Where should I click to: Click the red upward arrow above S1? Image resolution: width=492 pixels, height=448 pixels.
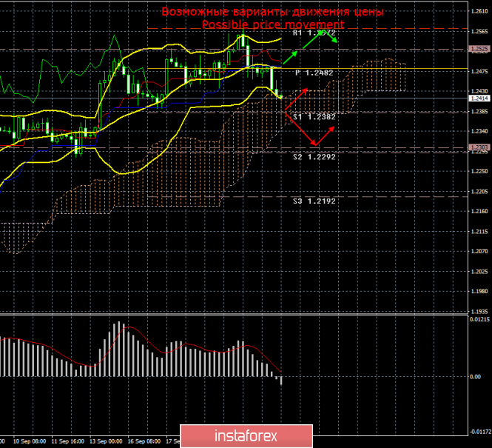tap(297, 98)
